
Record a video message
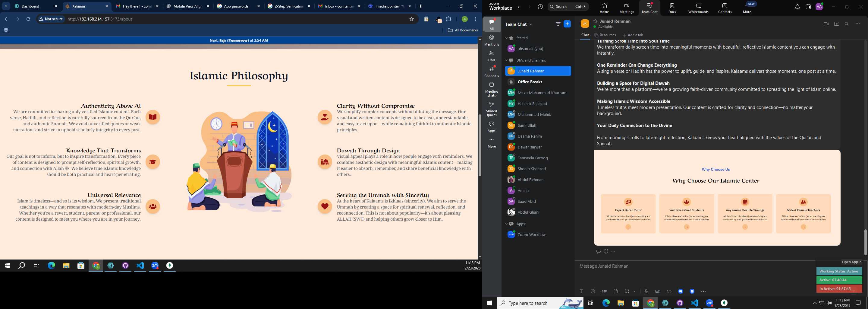[657, 291]
